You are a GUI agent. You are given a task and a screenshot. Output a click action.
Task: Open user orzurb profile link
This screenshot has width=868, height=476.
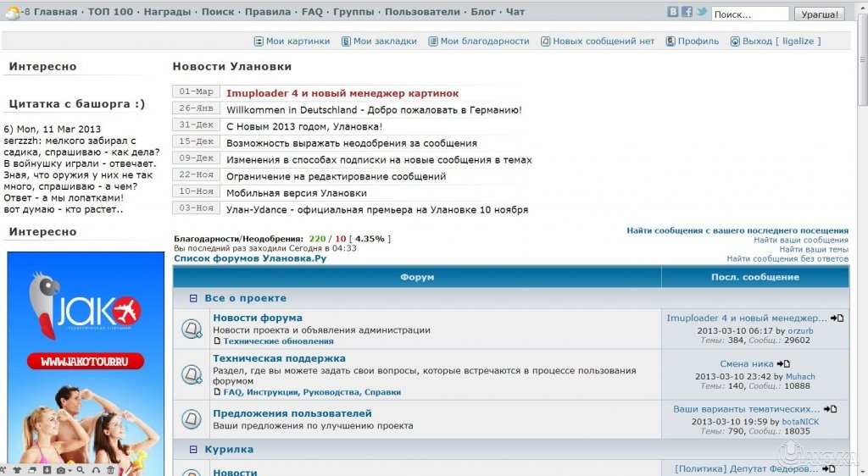pos(800,330)
